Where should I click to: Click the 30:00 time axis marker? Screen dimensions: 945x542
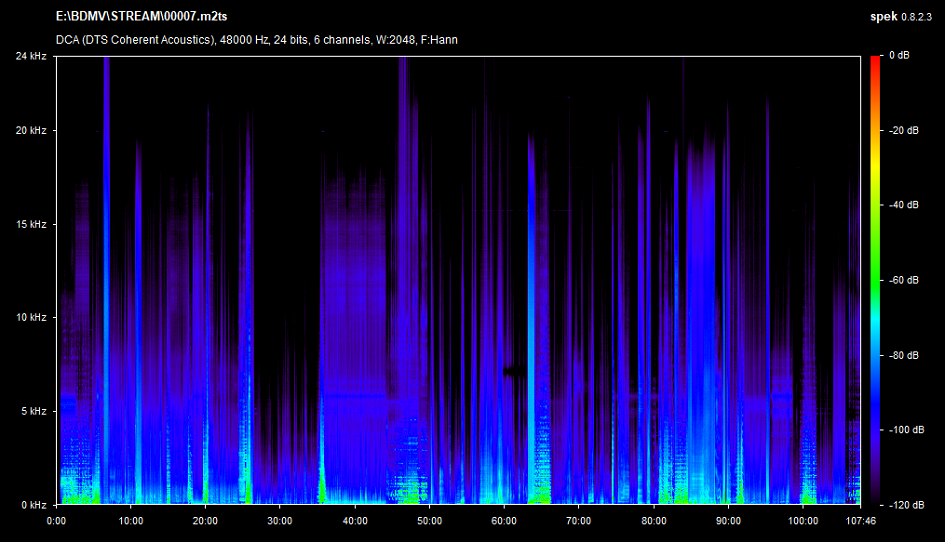pos(281,520)
